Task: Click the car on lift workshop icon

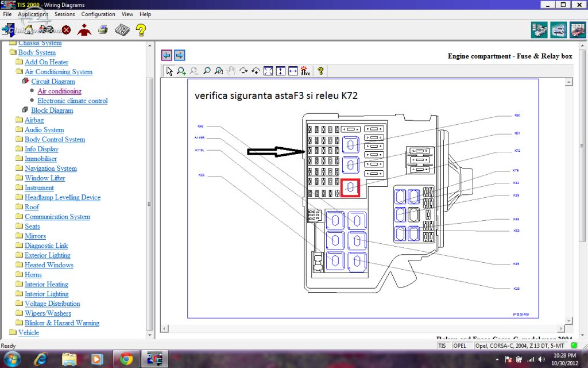Action: pos(558,30)
